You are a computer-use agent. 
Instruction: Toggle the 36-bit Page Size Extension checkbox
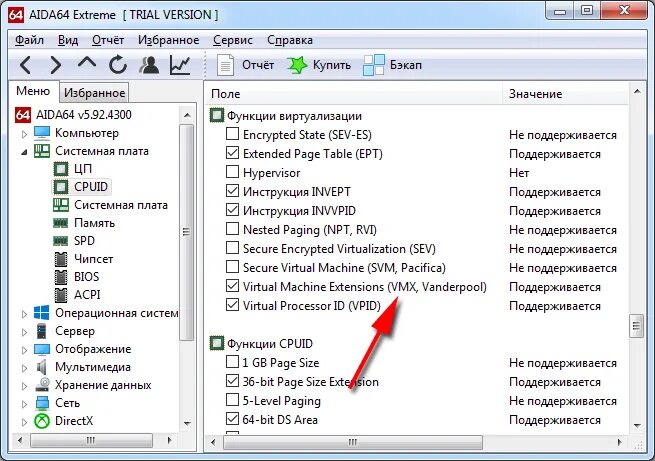coord(232,381)
